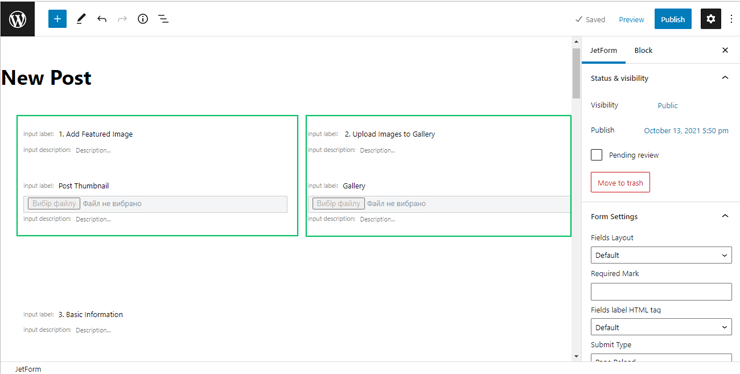Screen dimensions: 740x374
Task: Switch to the Block tab
Action: pyautogui.click(x=643, y=51)
